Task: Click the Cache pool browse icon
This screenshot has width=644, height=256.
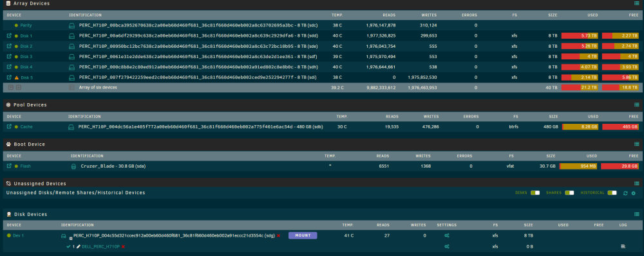Action: [9, 127]
